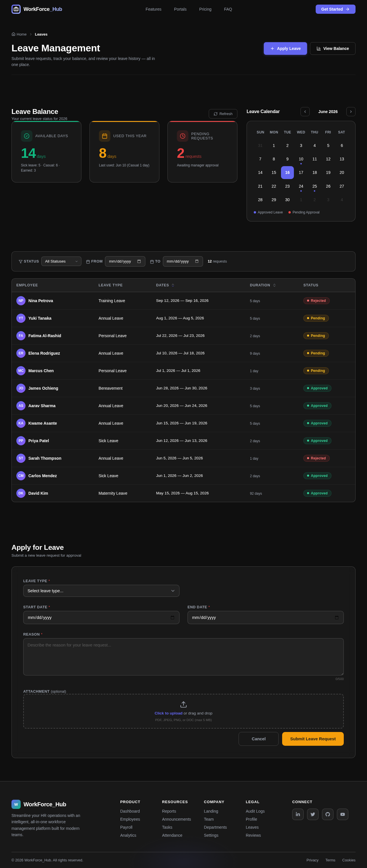Click Nina Petrova's NP avatar
367x868 pixels.
pos(21,300)
